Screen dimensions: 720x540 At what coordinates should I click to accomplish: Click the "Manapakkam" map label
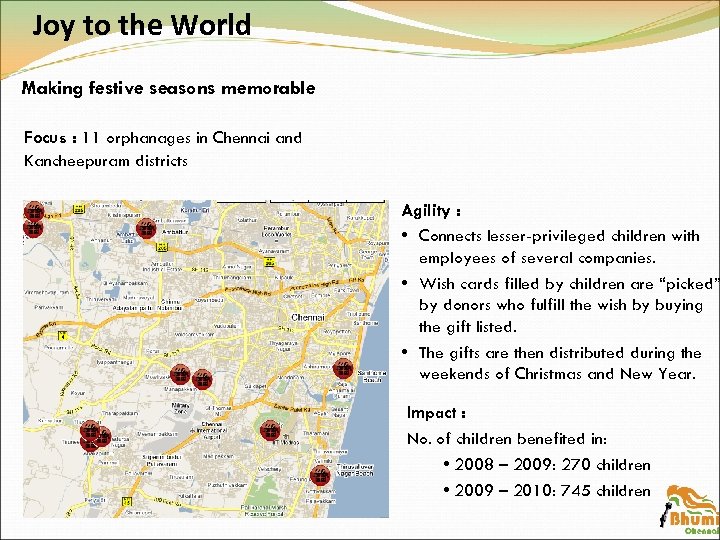coord(179,388)
